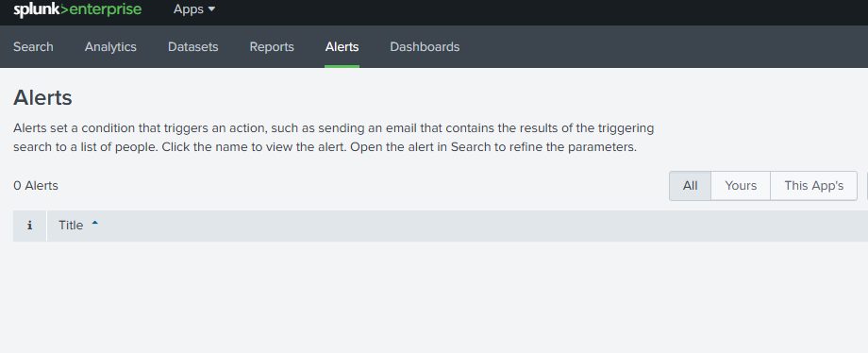Screen dimensions: 868x353
Task: Select the All alerts filter
Action: click(690, 186)
